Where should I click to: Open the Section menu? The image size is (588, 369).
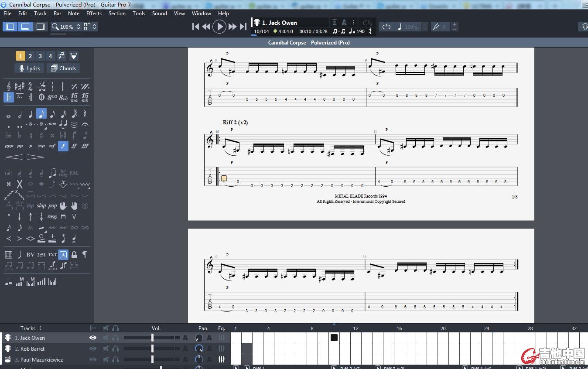point(117,14)
